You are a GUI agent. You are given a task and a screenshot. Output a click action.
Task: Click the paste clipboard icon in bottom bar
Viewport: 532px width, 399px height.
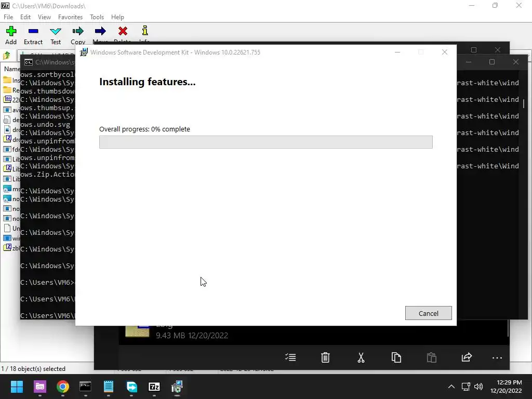coord(432,357)
